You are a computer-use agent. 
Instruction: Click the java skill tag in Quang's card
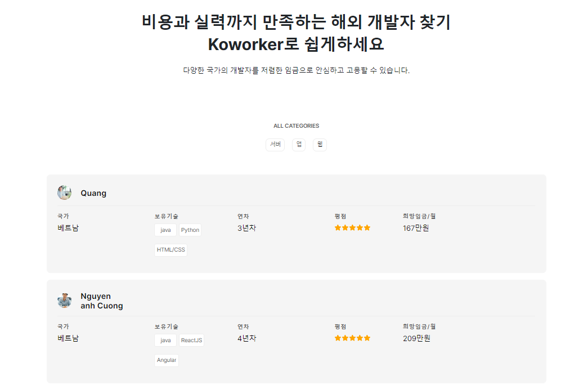coord(165,230)
